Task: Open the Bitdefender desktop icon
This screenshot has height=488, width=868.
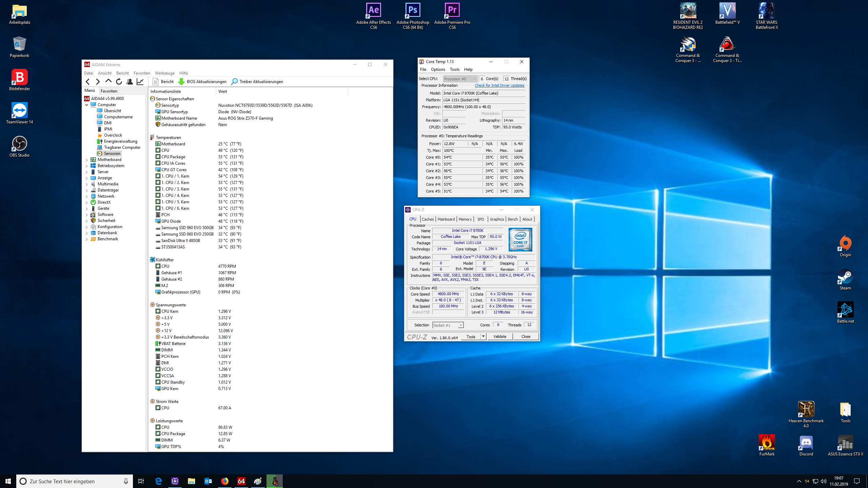Action: (x=19, y=80)
